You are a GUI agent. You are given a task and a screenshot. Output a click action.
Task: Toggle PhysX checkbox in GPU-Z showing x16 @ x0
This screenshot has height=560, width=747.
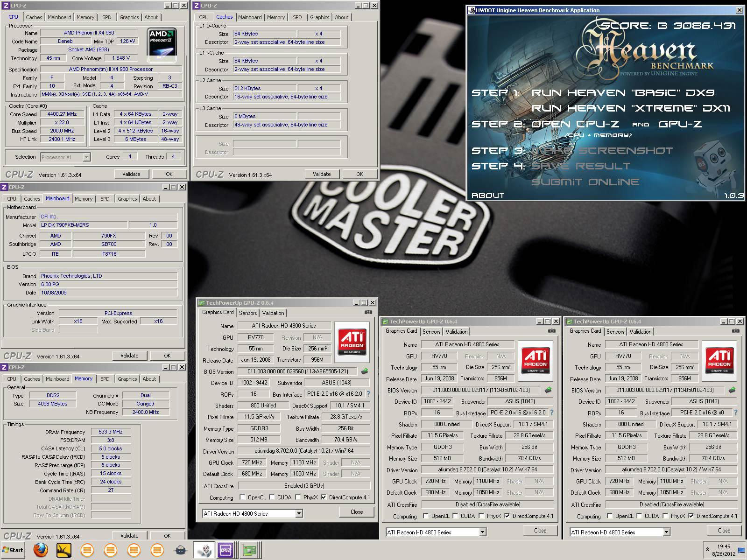[x=665, y=516]
